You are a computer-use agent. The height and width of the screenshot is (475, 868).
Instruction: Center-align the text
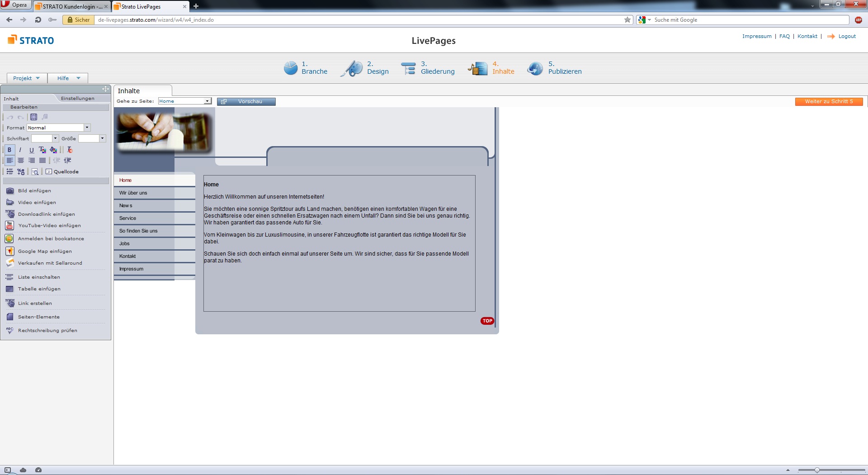[21, 161]
